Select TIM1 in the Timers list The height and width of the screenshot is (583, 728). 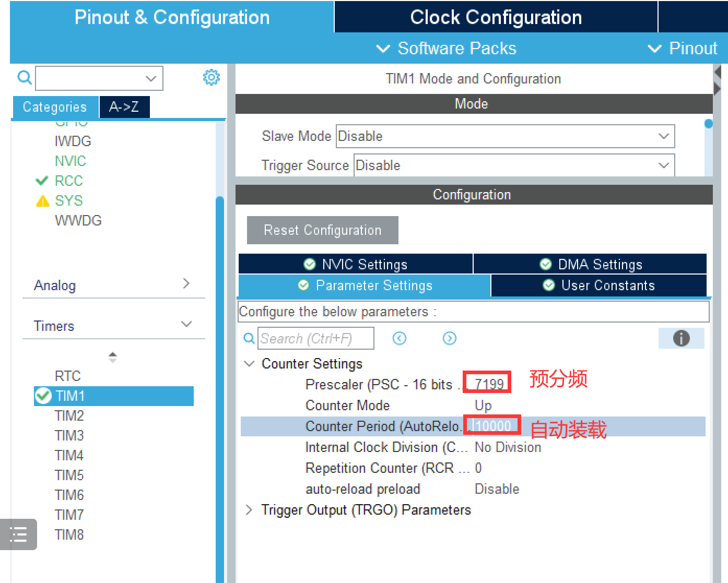(x=114, y=396)
